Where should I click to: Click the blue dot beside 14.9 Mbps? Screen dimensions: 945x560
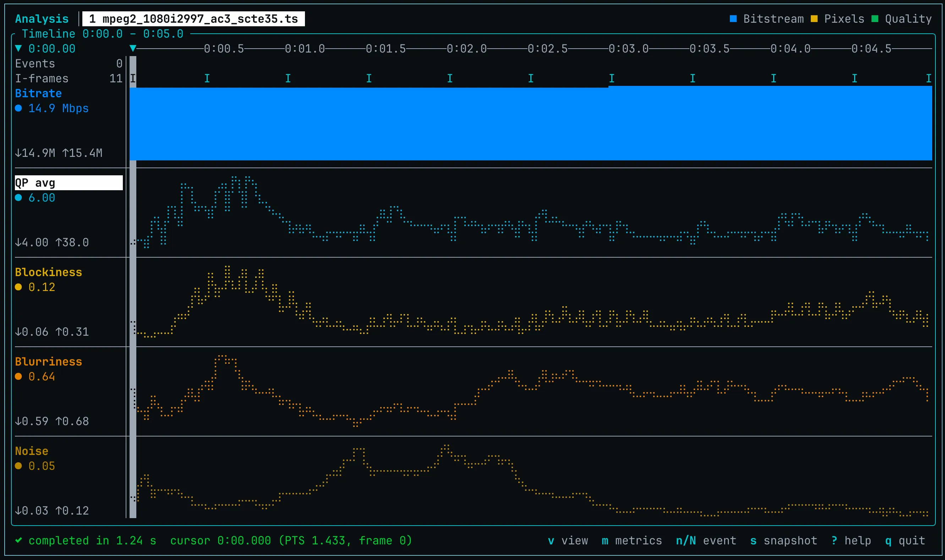18,108
